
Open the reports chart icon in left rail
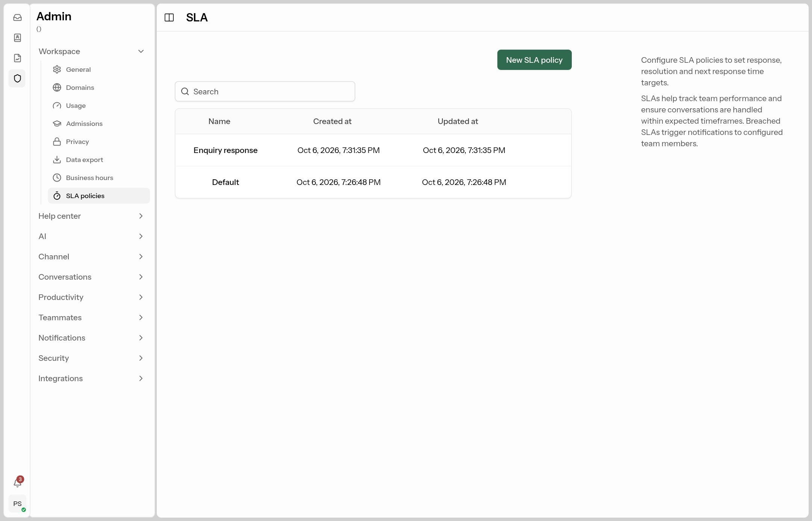pyautogui.click(x=17, y=58)
